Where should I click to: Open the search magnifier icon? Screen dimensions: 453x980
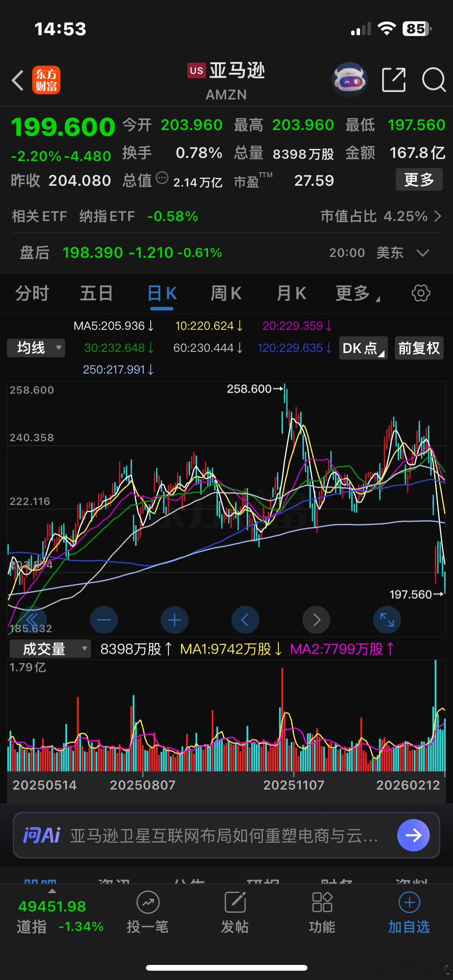[433, 80]
